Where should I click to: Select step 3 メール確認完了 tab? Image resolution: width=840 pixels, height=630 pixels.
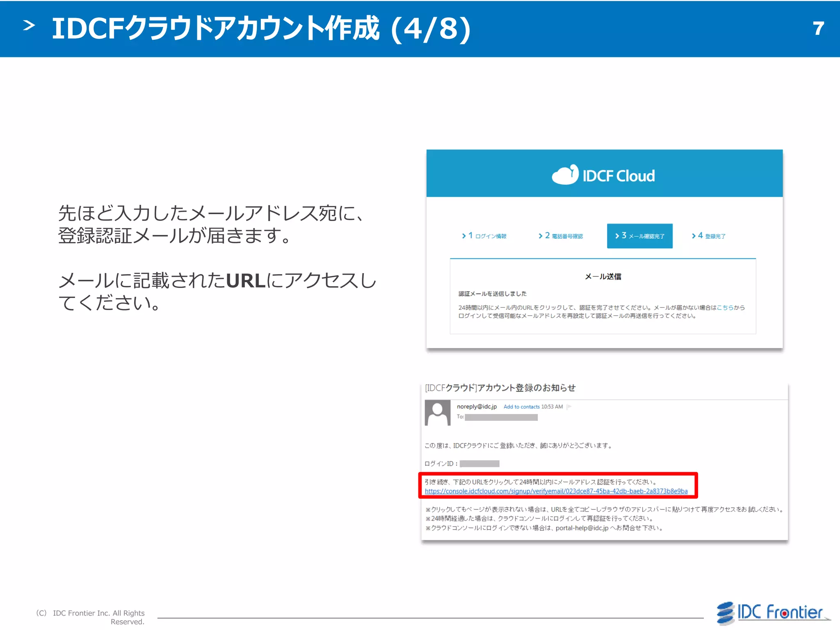pos(640,236)
